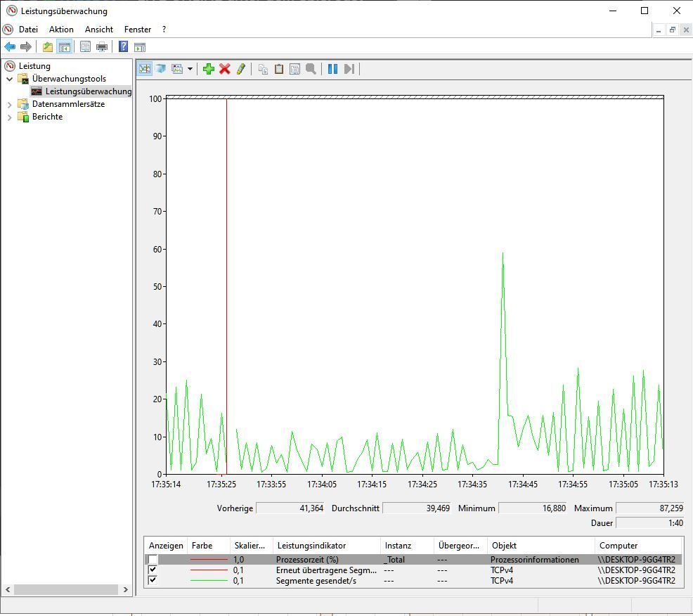
Task: Enable the Prozessorzeit (%) counter checkbox
Action: pyautogui.click(x=153, y=560)
